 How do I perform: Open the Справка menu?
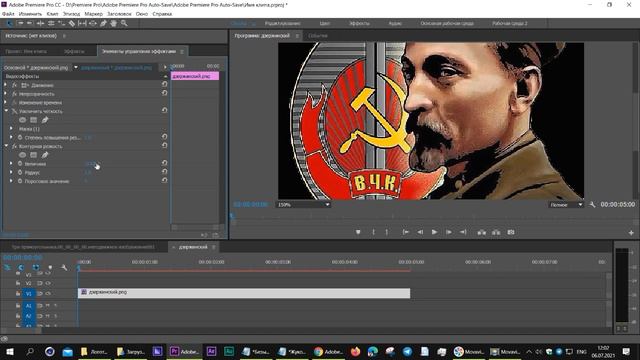tap(162, 14)
